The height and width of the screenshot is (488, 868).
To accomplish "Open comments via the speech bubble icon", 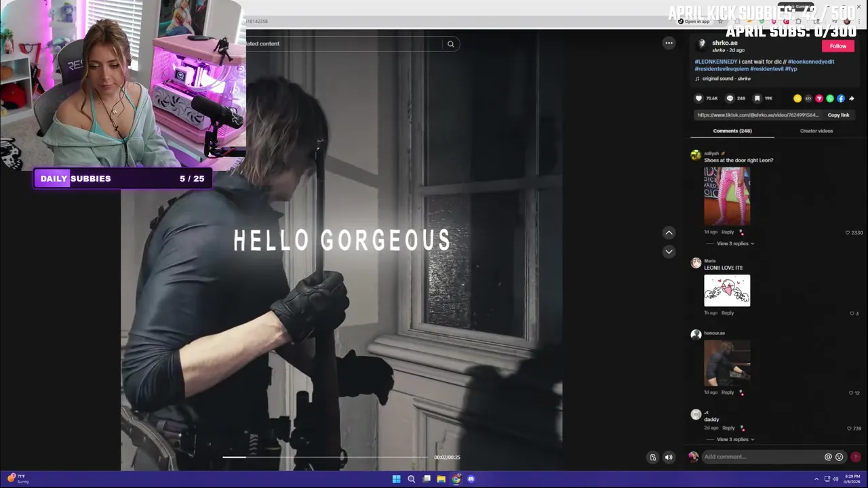I will [730, 98].
